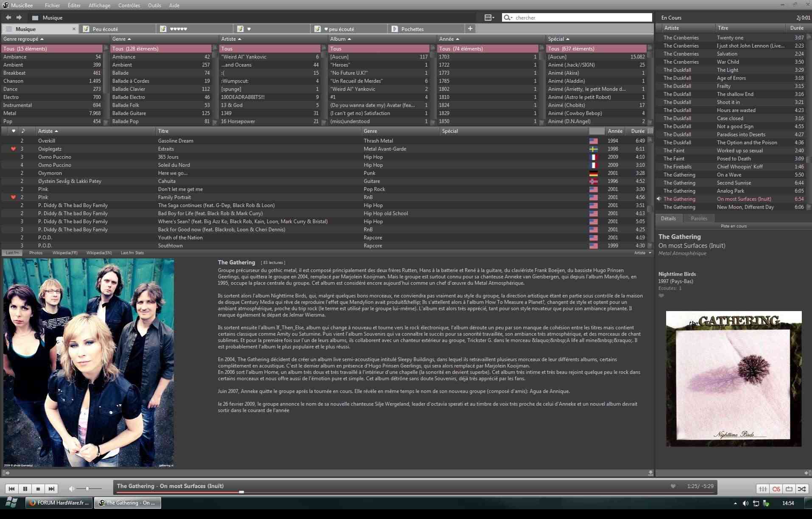Open the Musique library dropdown in navigation bar
Image resolution: width=812 pixels, height=519 pixels.
[47, 17]
